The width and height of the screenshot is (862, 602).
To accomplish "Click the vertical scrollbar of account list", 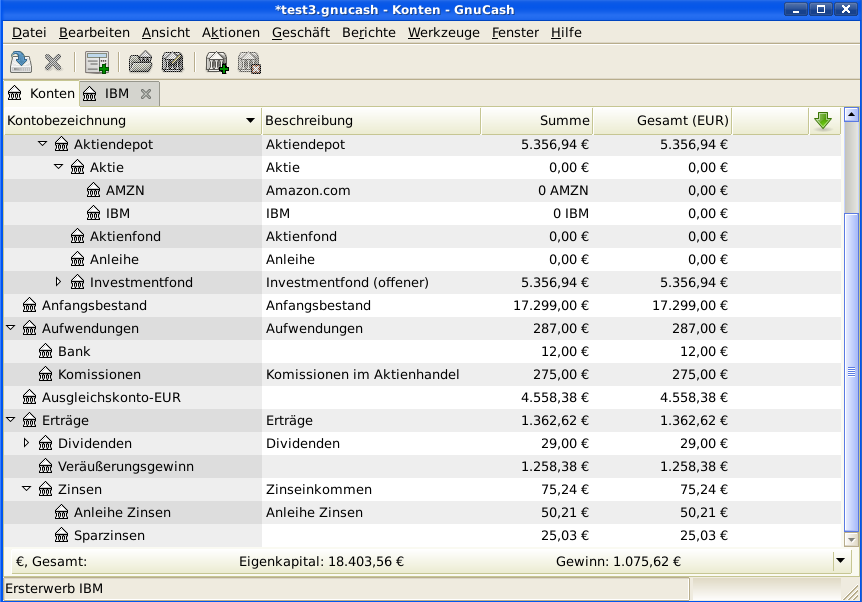I will (x=851, y=372).
